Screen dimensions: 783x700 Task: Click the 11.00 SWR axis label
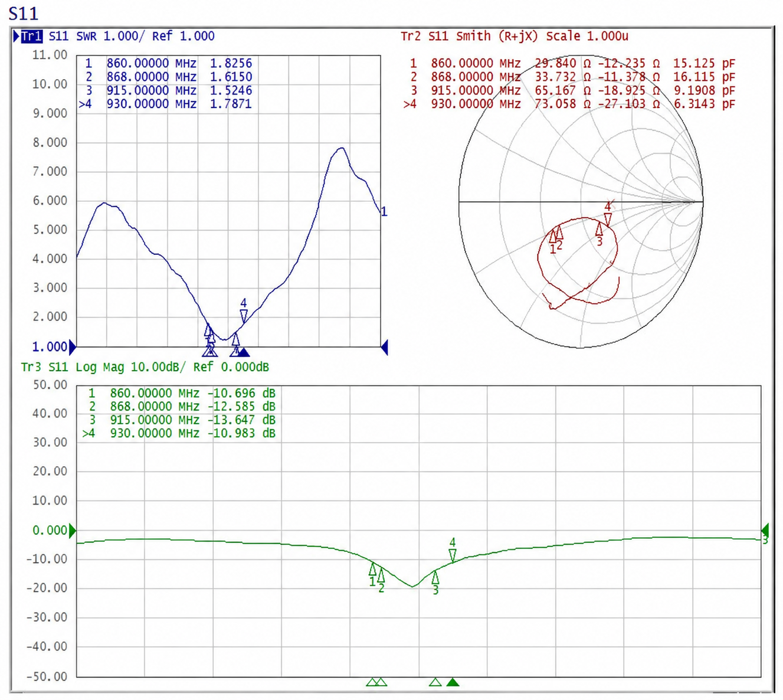coord(50,55)
